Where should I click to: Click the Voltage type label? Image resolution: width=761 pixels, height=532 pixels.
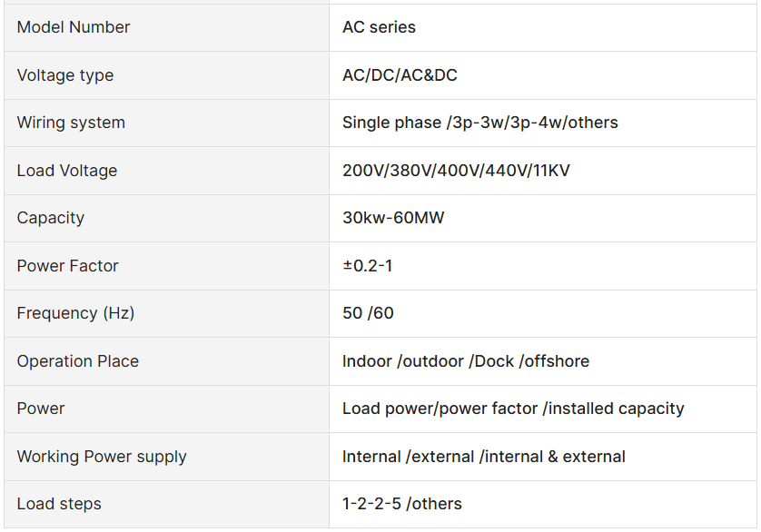(x=65, y=75)
